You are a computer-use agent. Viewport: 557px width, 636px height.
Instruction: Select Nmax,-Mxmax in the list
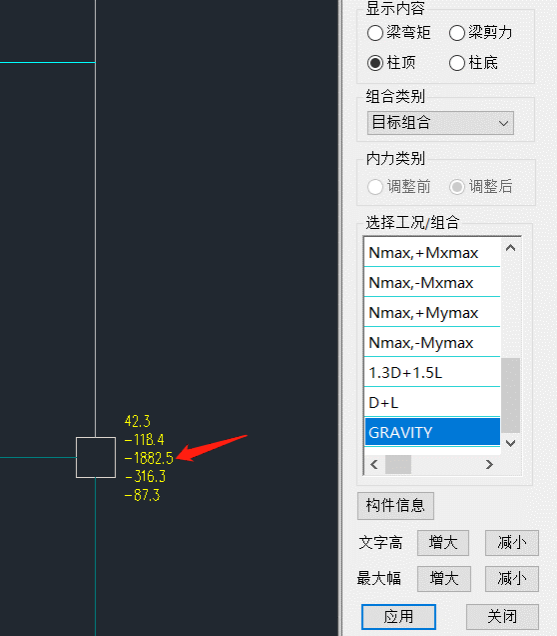coord(432,283)
